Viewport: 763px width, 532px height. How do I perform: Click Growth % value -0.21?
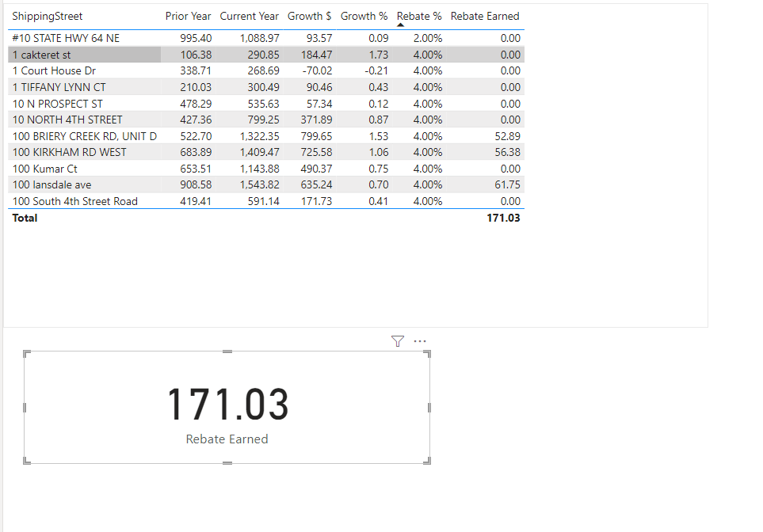pyautogui.click(x=376, y=70)
